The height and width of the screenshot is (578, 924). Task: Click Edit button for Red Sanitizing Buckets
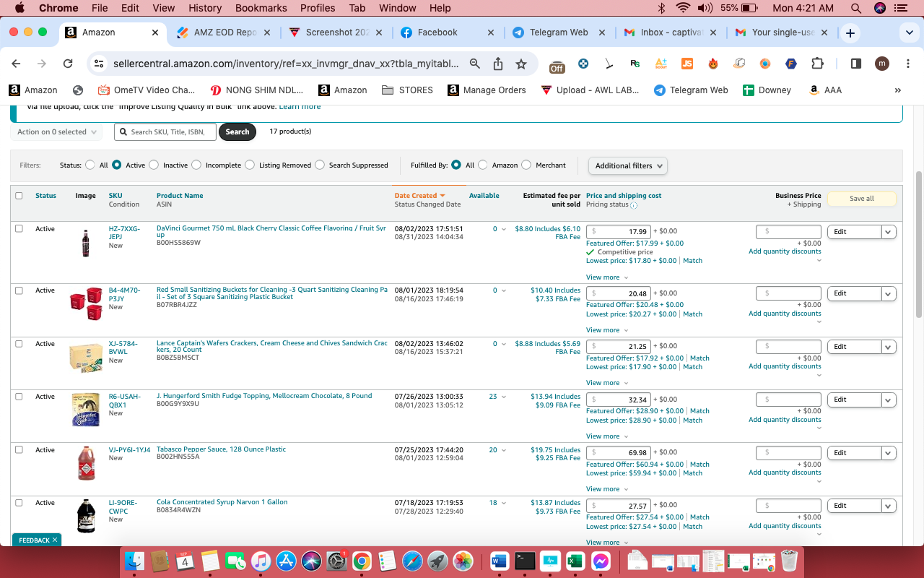(x=854, y=293)
